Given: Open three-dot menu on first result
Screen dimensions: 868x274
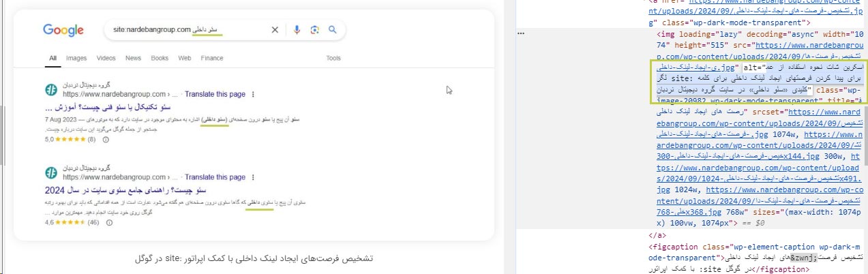Looking at the screenshot, I should 253,94.
